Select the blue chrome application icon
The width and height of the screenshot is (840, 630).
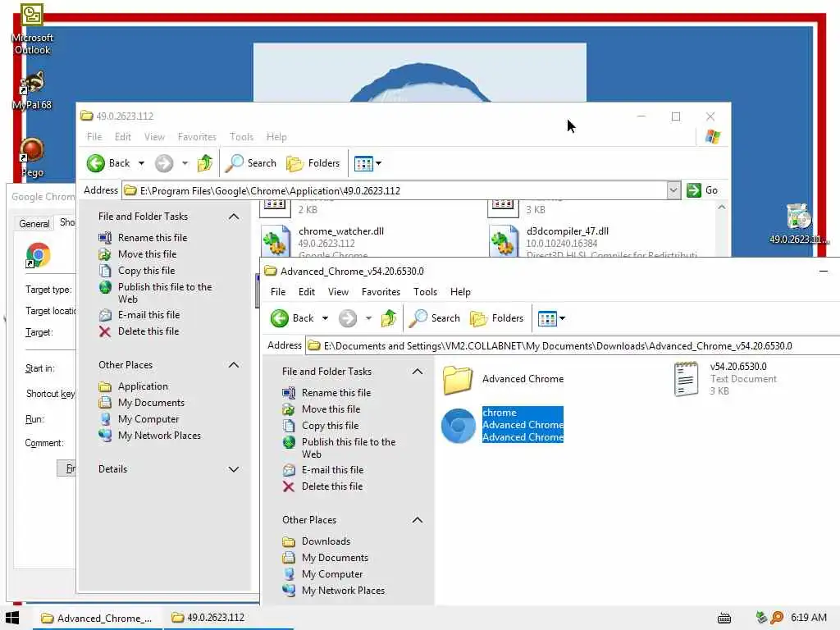tap(458, 426)
